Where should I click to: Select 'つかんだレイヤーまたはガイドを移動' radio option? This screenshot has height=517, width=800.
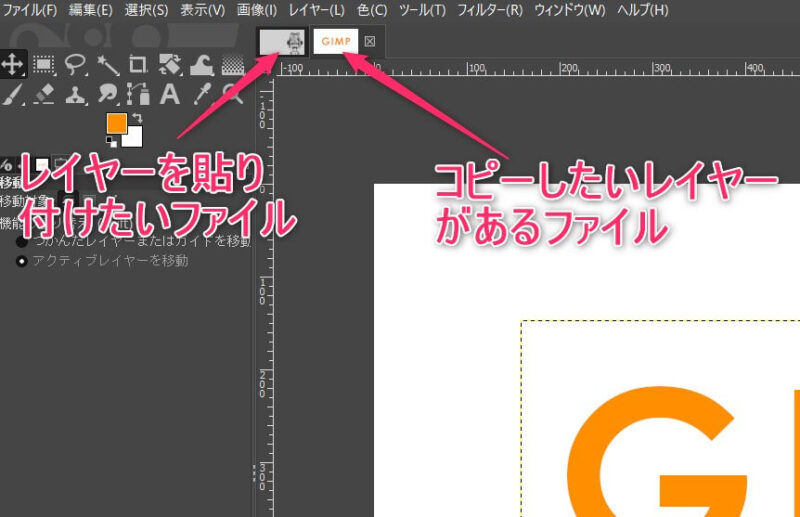[134, 240]
